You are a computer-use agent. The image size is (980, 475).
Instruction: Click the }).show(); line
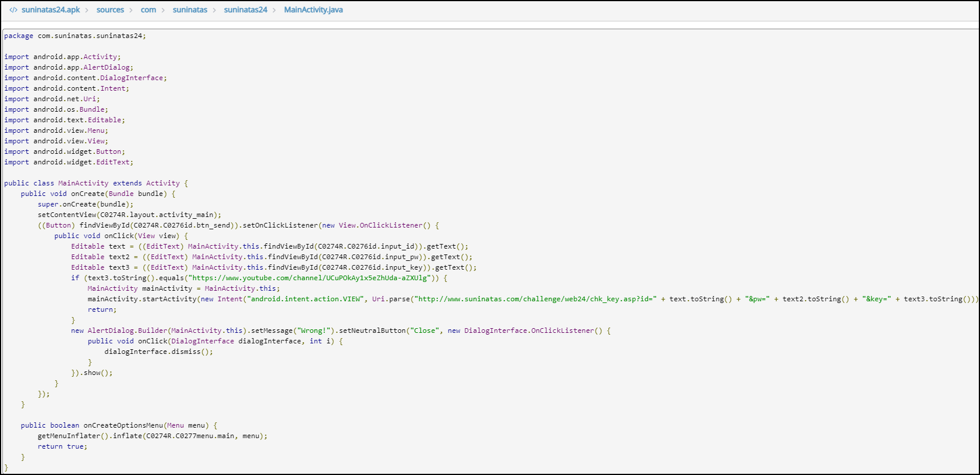tap(92, 373)
